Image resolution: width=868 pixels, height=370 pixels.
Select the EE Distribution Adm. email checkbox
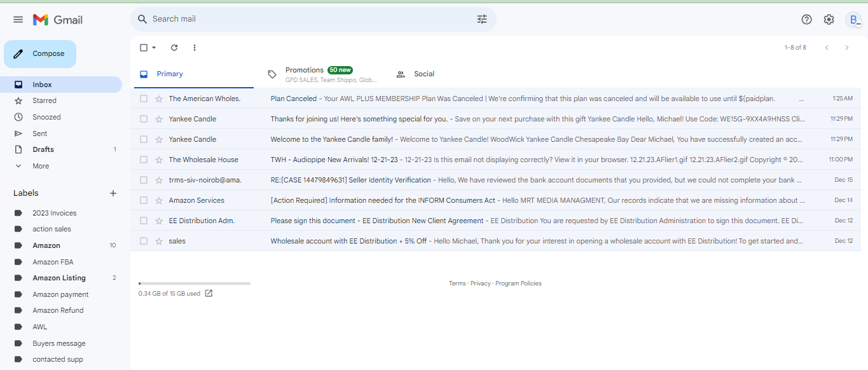coord(144,221)
